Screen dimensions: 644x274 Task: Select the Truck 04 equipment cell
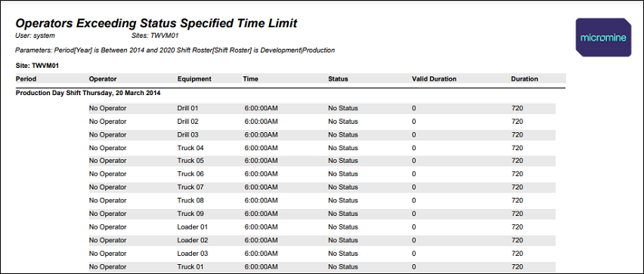pos(190,148)
